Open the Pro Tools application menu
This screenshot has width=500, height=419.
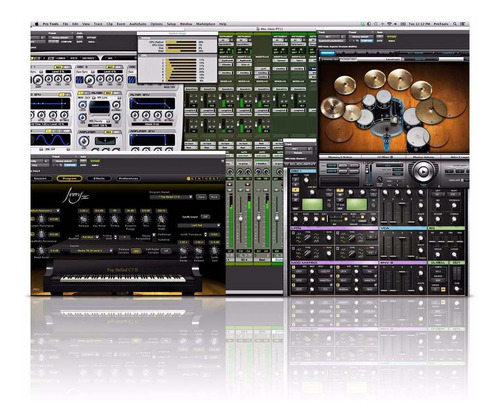[x=51, y=24]
